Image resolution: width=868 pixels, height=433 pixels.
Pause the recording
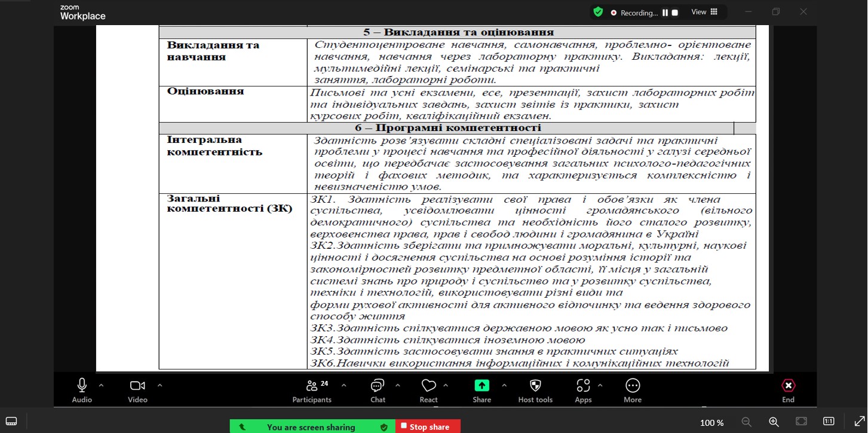coord(665,13)
